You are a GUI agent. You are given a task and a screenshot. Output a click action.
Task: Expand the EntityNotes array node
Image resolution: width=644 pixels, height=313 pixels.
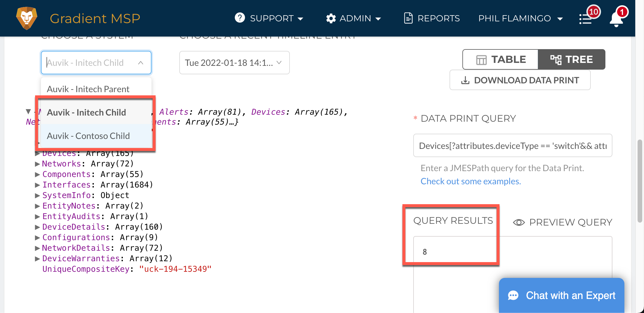(37, 206)
